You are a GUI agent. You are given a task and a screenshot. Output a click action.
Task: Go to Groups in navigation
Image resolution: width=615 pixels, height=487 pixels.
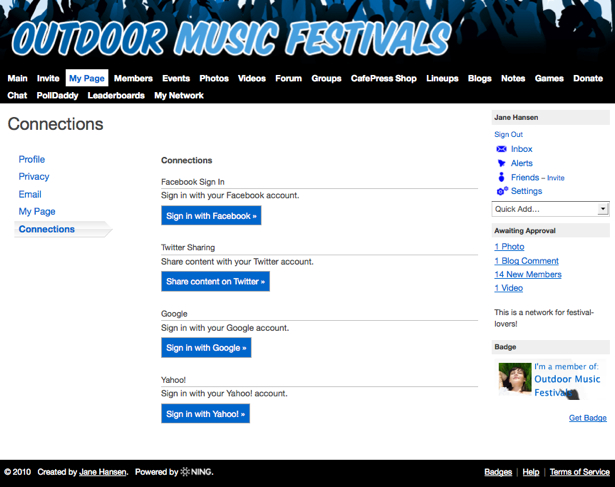[326, 78]
